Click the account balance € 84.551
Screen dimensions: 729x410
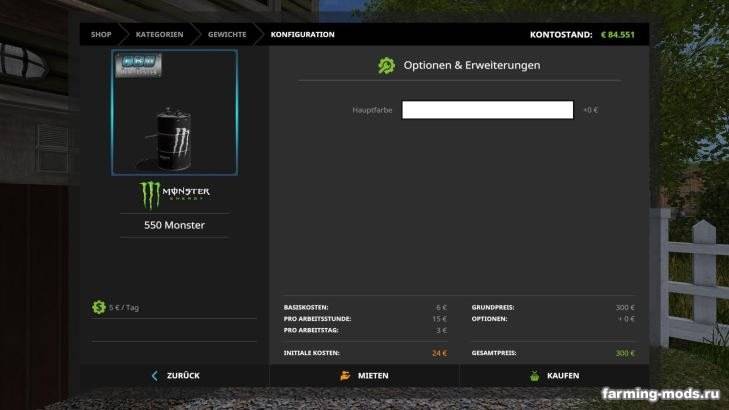point(617,34)
